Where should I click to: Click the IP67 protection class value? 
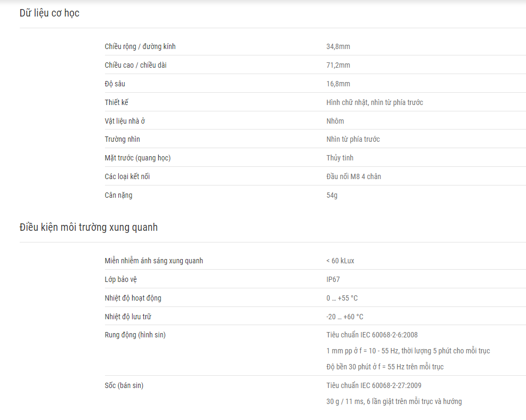[x=333, y=279]
